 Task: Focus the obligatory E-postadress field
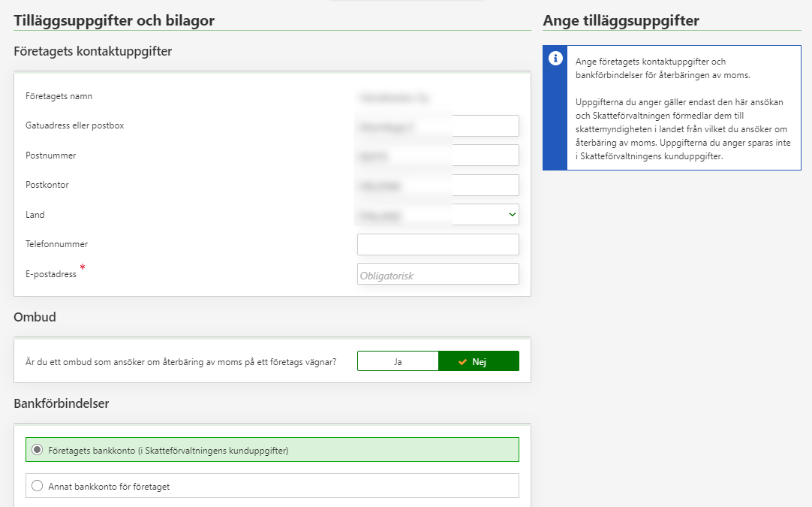438,274
